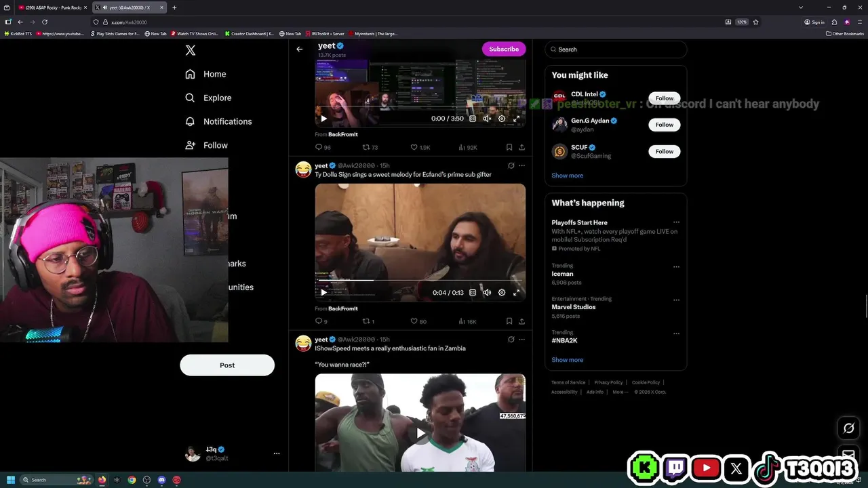View analytics of post with 92K views
The height and width of the screenshot is (488, 868).
pos(468,147)
